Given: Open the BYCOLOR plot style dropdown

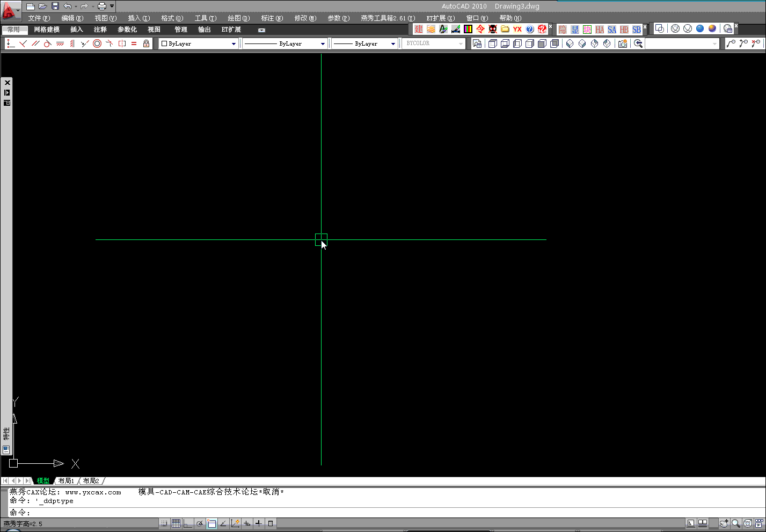Looking at the screenshot, I should [x=434, y=43].
